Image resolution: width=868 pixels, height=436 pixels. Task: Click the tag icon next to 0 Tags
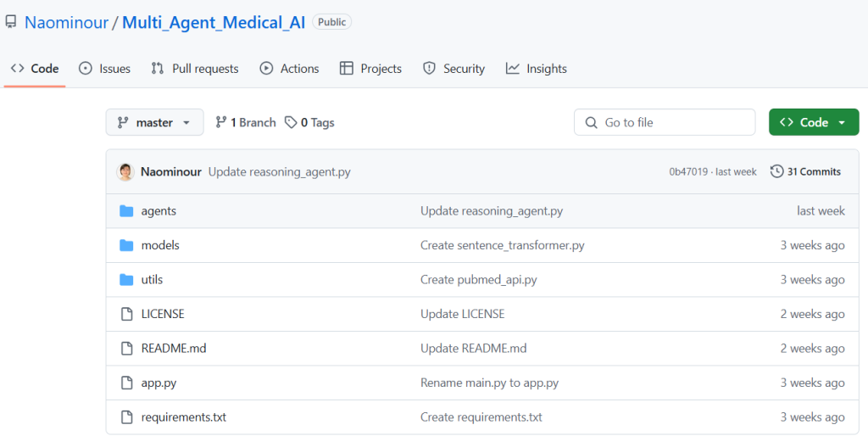click(x=291, y=122)
